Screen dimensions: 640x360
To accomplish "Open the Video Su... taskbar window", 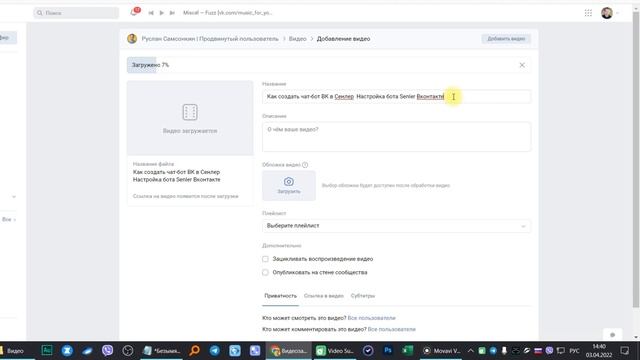I will 335,351.
